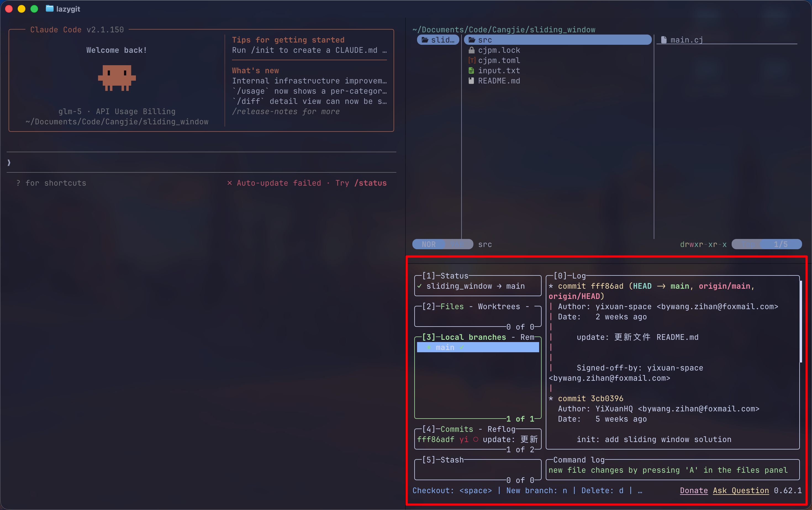Click the main.cj file icon

point(664,40)
